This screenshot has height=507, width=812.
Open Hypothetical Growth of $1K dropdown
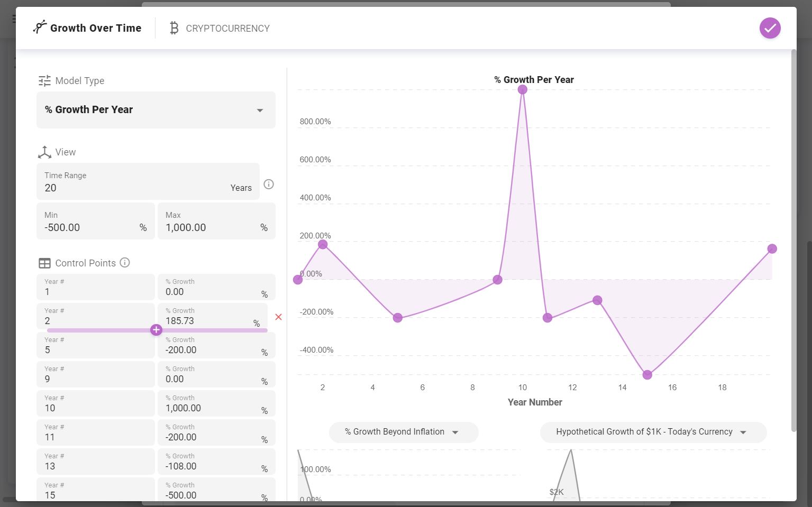[x=652, y=432]
